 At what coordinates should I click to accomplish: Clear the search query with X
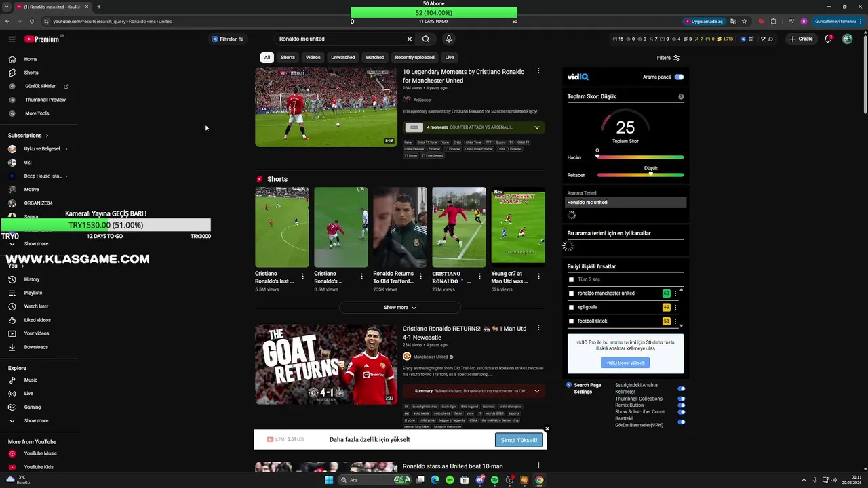click(410, 39)
